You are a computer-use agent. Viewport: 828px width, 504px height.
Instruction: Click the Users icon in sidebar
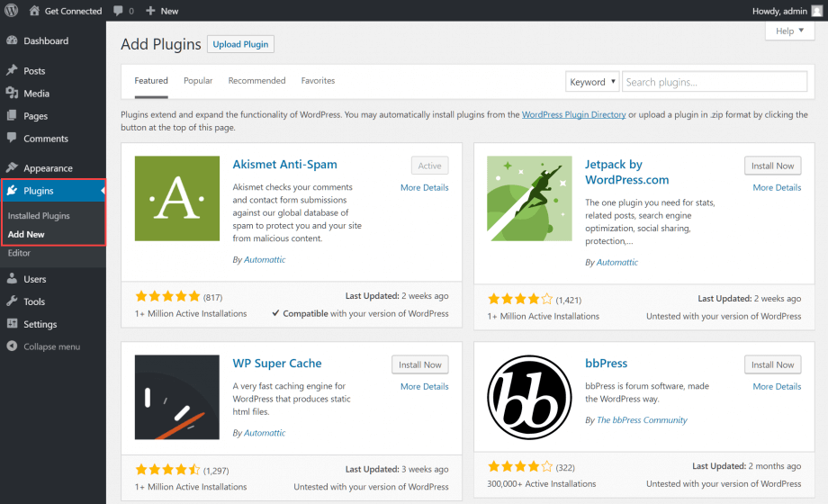coord(12,278)
